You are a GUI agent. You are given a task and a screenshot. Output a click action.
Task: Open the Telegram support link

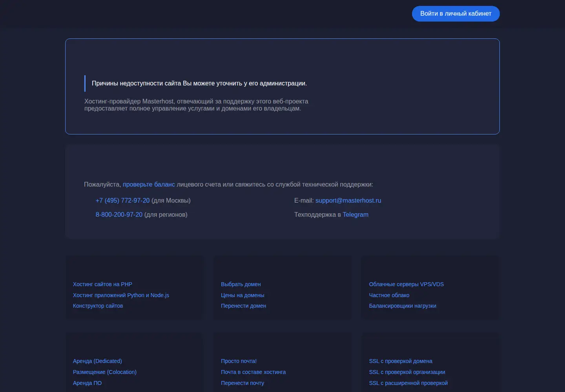pyautogui.click(x=355, y=215)
